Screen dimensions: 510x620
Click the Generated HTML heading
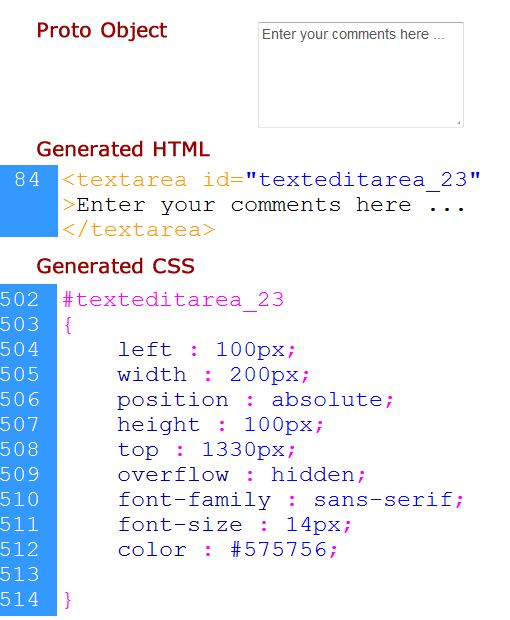click(123, 149)
